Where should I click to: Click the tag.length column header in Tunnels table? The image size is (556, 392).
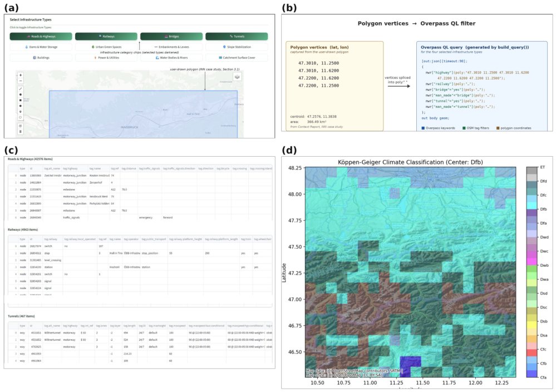130,326
